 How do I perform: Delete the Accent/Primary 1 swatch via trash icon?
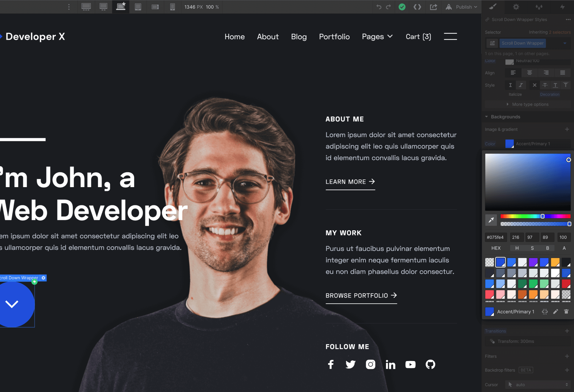[566, 311]
